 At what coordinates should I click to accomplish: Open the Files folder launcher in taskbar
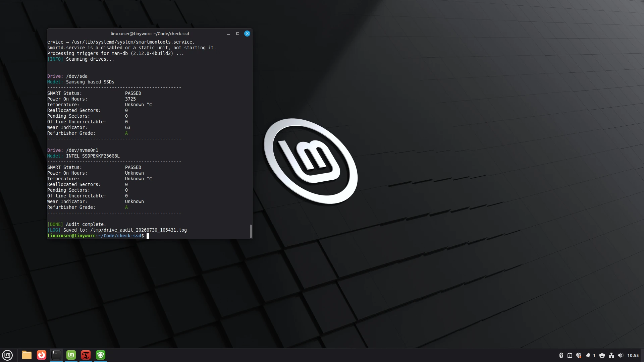click(x=27, y=355)
